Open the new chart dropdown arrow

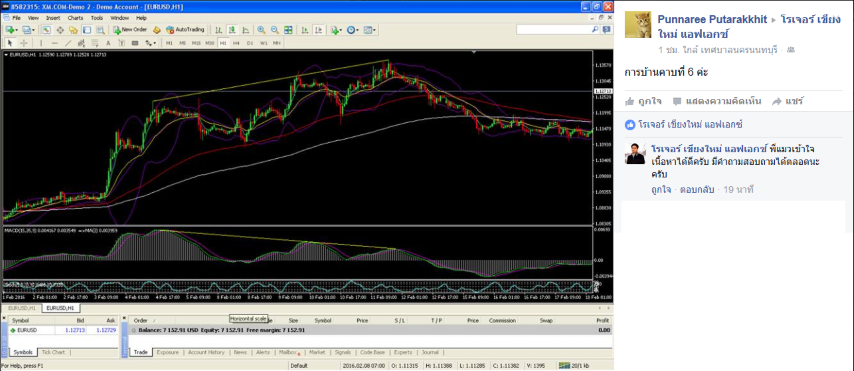coord(16,29)
